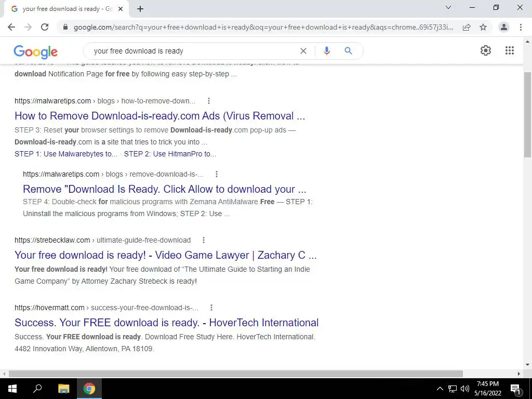Click the Google search text box

pyautogui.click(x=192, y=51)
